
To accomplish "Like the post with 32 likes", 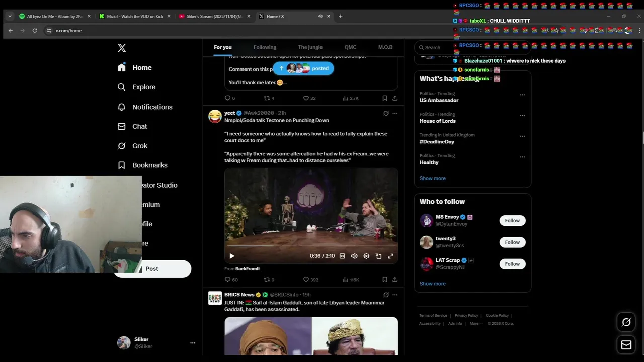I will tap(309, 98).
